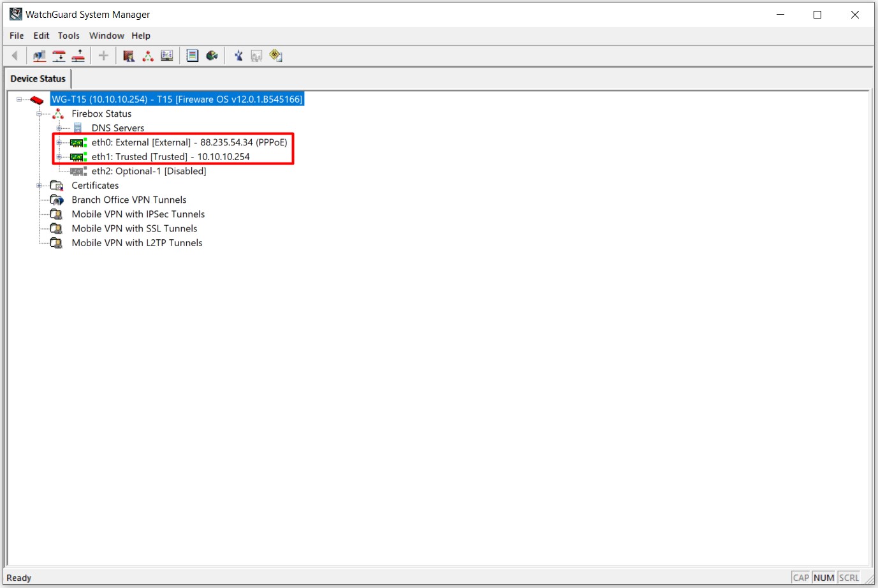Select the Firebox Status label
The height and width of the screenshot is (588, 878).
pos(101,114)
